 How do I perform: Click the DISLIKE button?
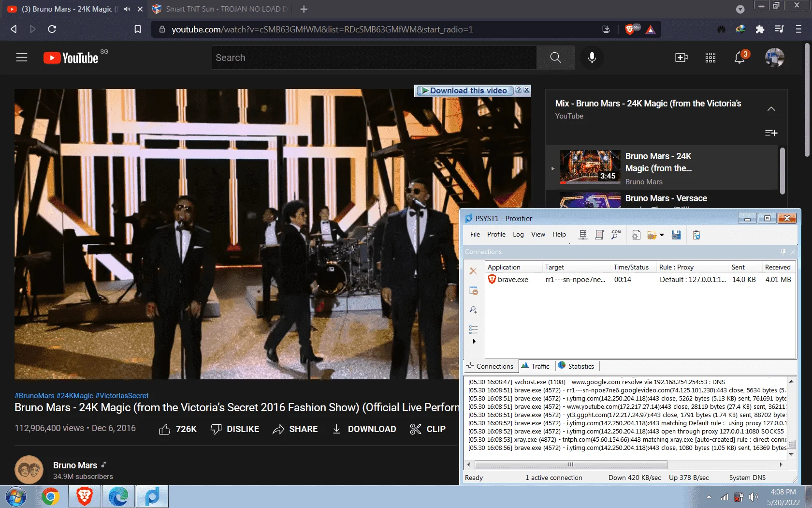(235, 429)
